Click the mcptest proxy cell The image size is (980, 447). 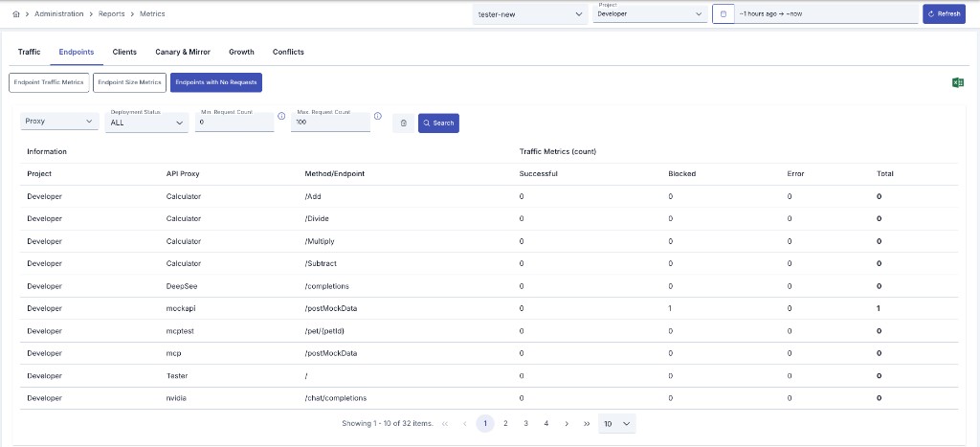(x=179, y=331)
